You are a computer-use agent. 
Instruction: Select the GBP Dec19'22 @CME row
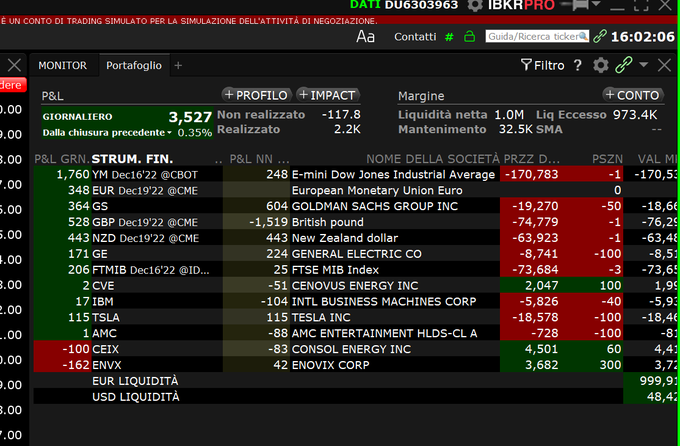tap(356, 222)
